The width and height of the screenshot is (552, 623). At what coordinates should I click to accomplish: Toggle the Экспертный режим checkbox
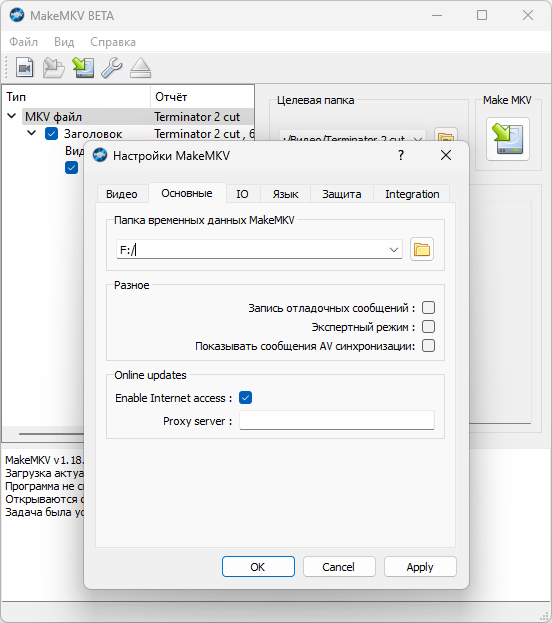pyautogui.click(x=428, y=327)
